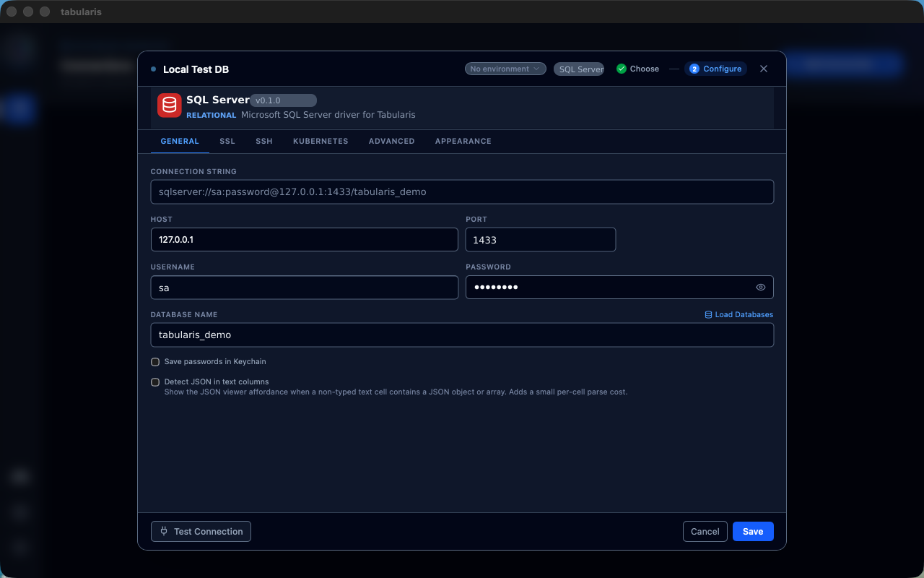Click the Test Connection button
This screenshot has height=578, width=924.
(201, 532)
